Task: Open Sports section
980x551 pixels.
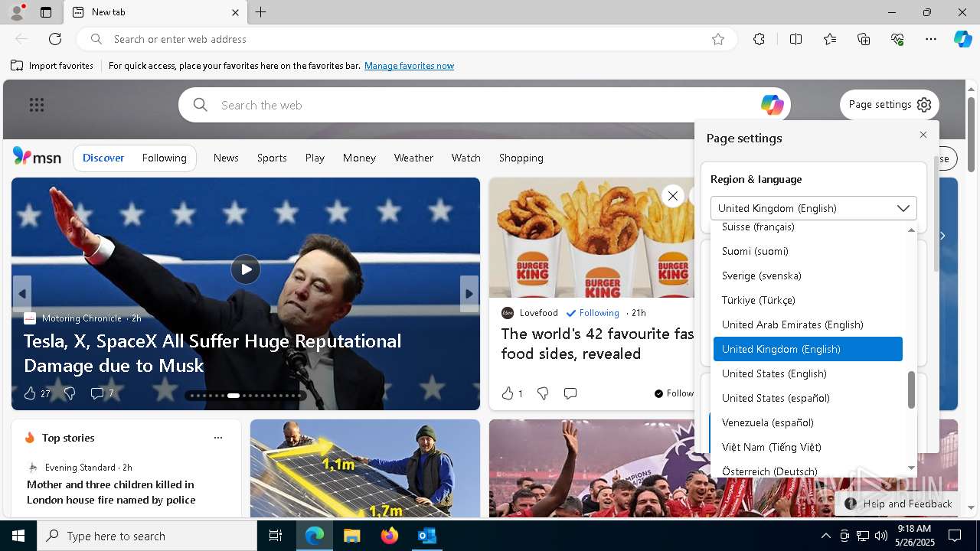Action: point(272,158)
